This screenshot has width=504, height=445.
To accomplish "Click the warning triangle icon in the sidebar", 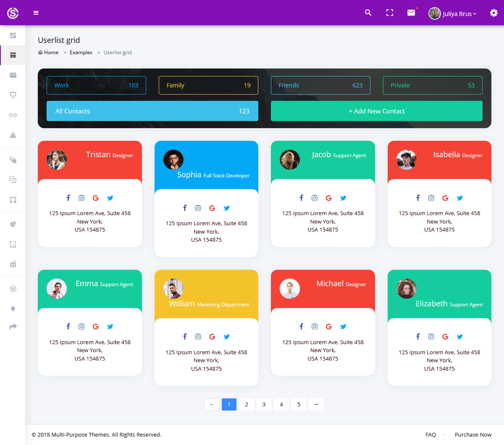I will coord(13,135).
